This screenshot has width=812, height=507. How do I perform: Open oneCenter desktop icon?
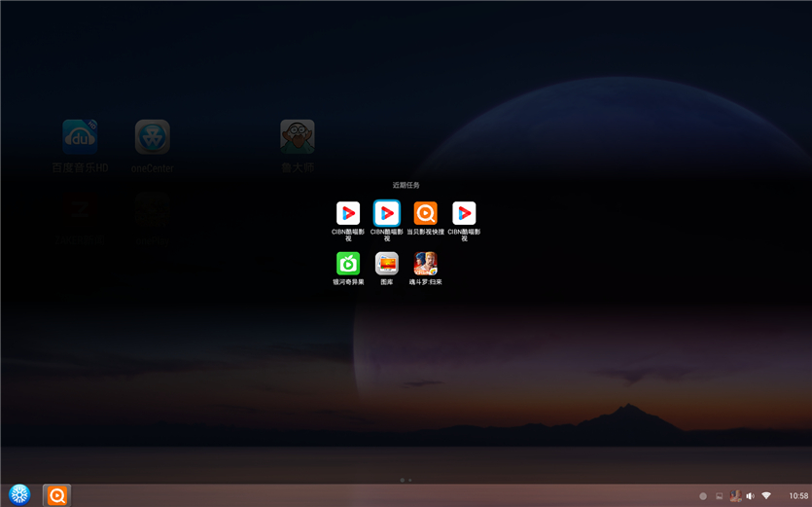point(153,137)
